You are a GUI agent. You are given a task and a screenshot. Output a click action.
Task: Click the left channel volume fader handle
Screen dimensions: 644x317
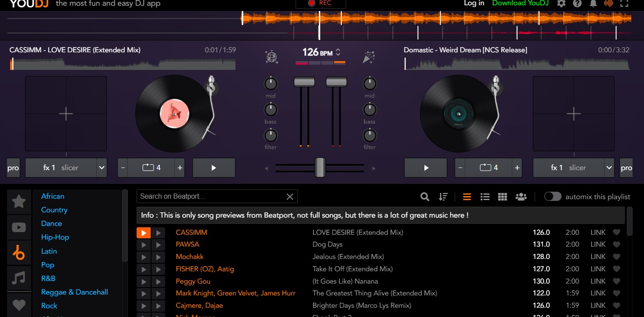[x=304, y=82]
